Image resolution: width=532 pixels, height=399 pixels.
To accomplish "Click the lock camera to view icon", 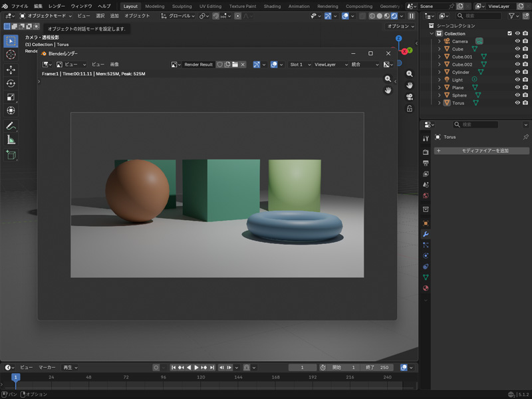I will 410,108.
